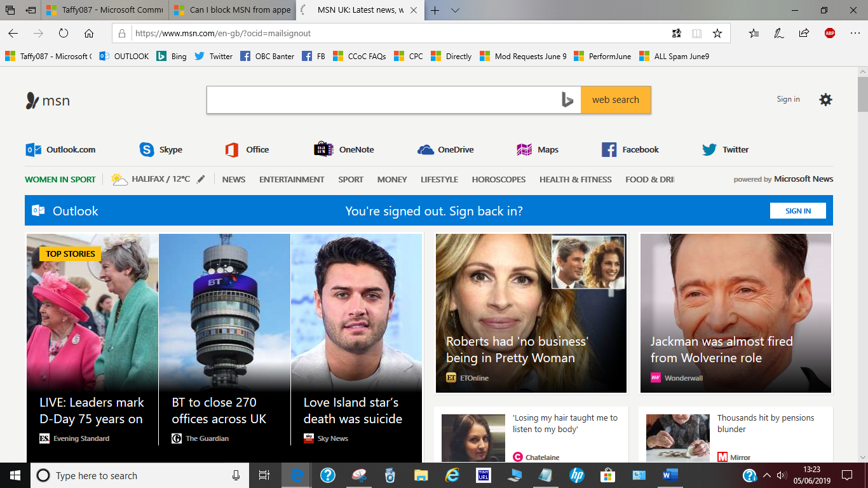Click the page vertical scrollbar
This screenshot has width=868, height=488.
[862, 95]
